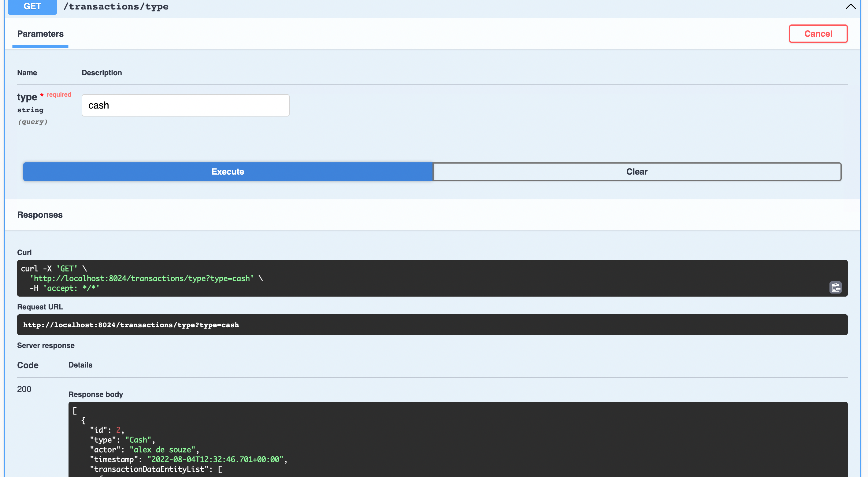Click the /transactions/type endpoint path

(116, 6)
